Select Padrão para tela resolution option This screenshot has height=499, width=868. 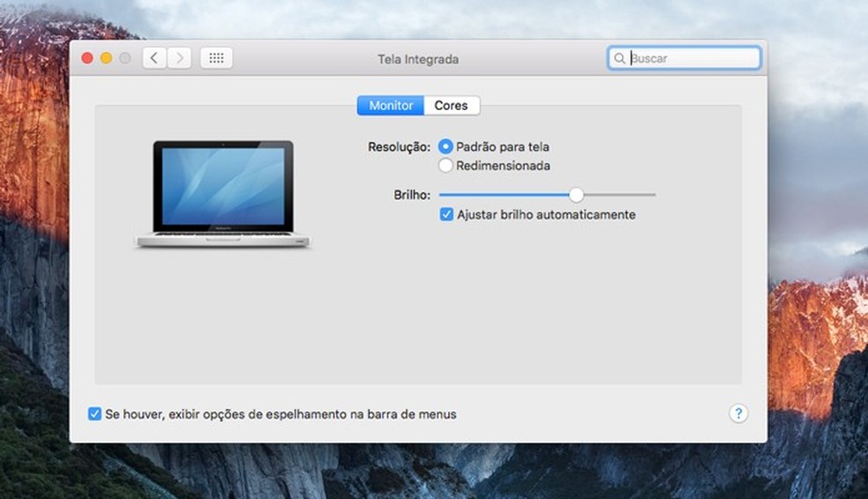[445, 146]
